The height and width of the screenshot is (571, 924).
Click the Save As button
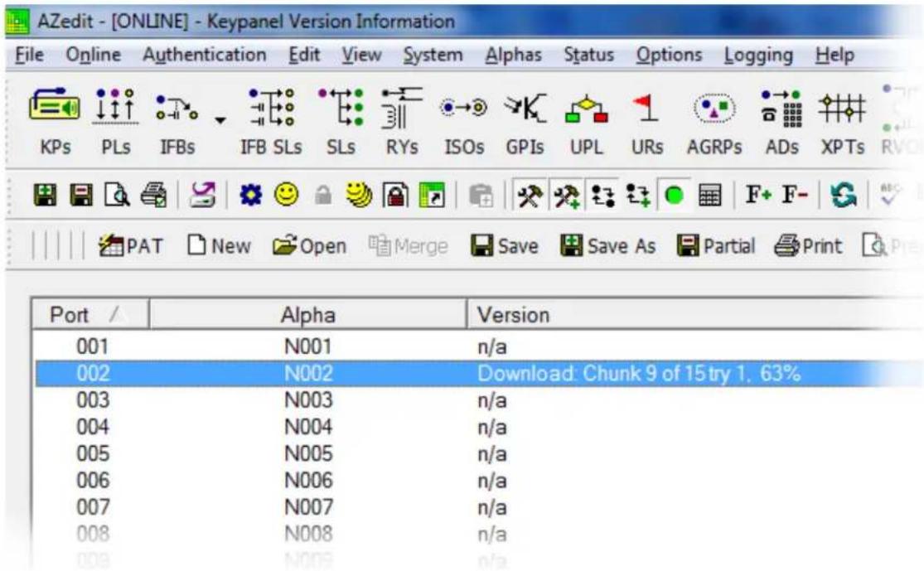608,246
